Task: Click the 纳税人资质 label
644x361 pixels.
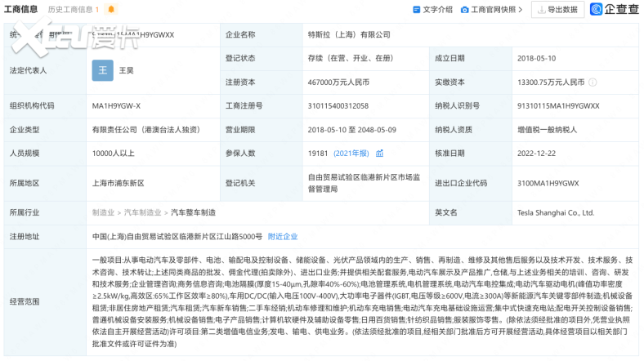Action: click(454, 130)
